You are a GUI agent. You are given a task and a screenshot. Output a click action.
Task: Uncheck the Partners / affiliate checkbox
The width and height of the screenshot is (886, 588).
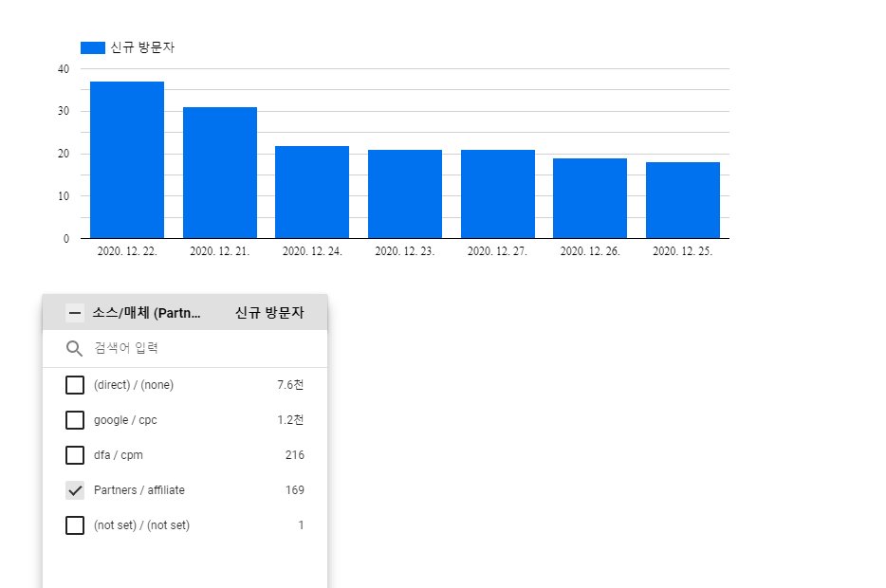click(75, 490)
